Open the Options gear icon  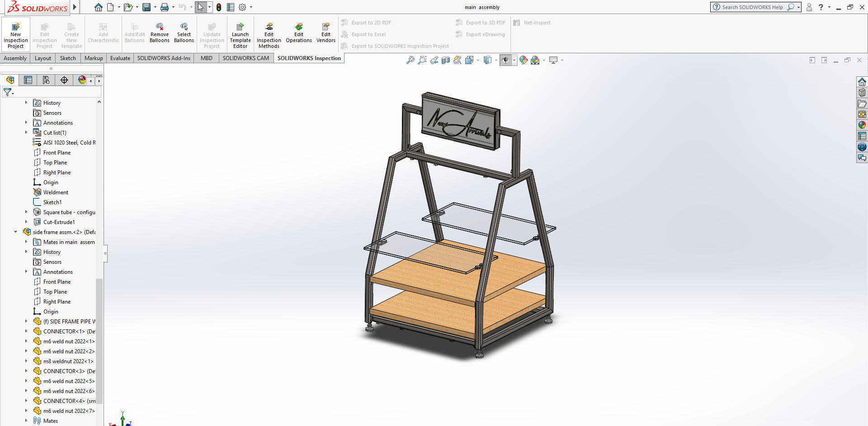point(242,7)
